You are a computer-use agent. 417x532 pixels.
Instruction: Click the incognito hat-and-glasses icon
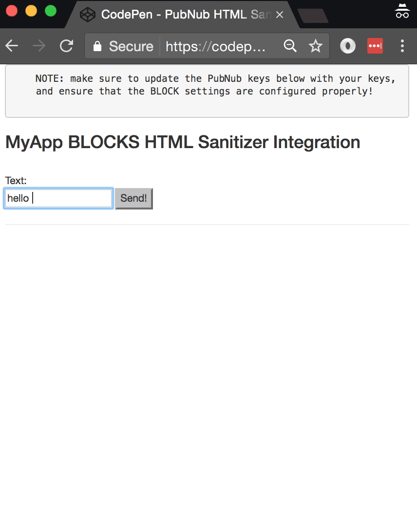pyautogui.click(x=402, y=12)
